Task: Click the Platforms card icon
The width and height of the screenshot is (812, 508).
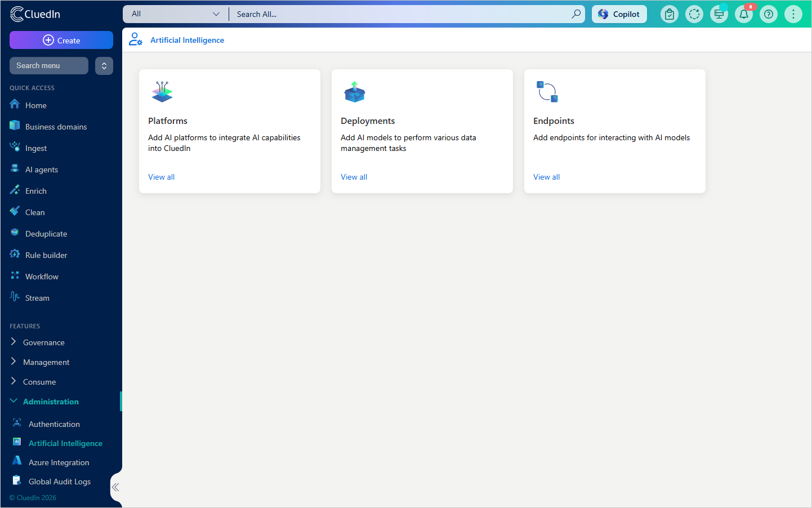Action: pos(162,92)
